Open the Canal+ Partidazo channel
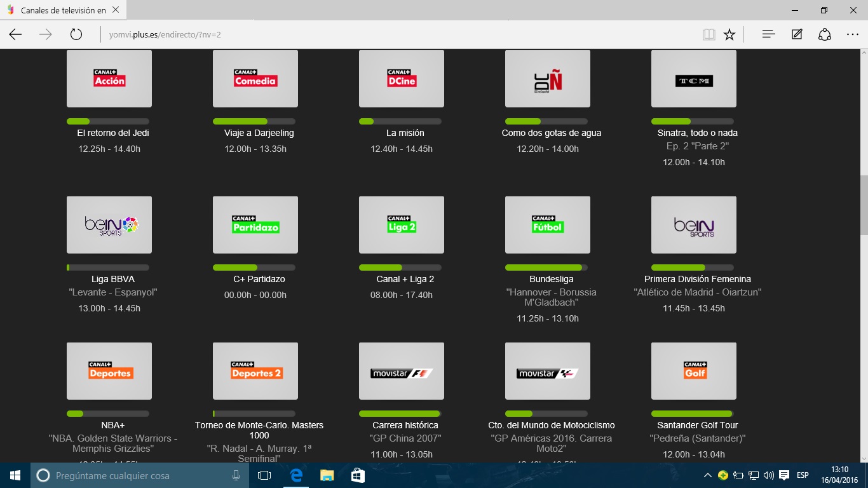 pyautogui.click(x=255, y=225)
